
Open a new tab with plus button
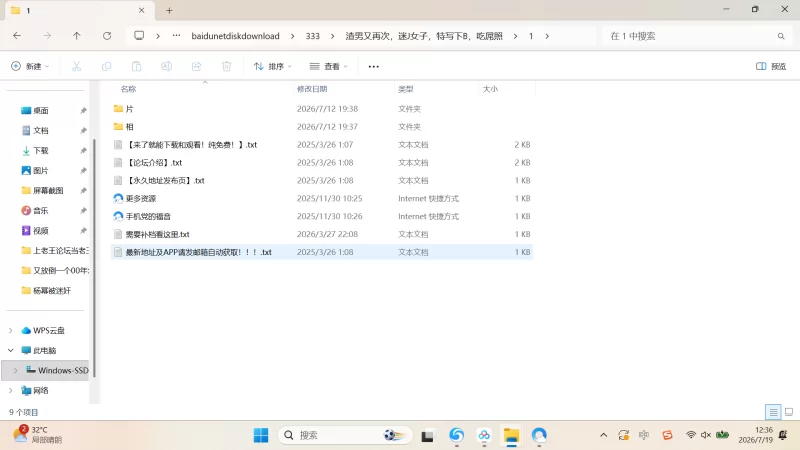click(x=169, y=10)
